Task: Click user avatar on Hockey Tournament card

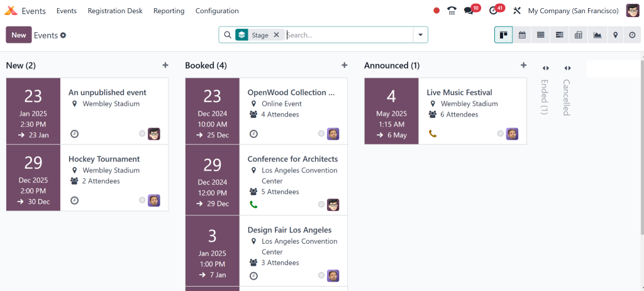Action: coord(154,200)
